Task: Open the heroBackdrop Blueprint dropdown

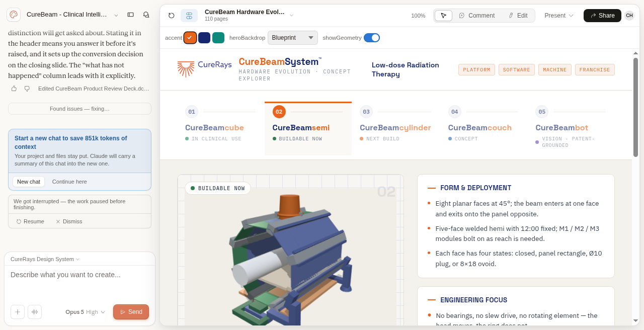Action: point(293,38)
